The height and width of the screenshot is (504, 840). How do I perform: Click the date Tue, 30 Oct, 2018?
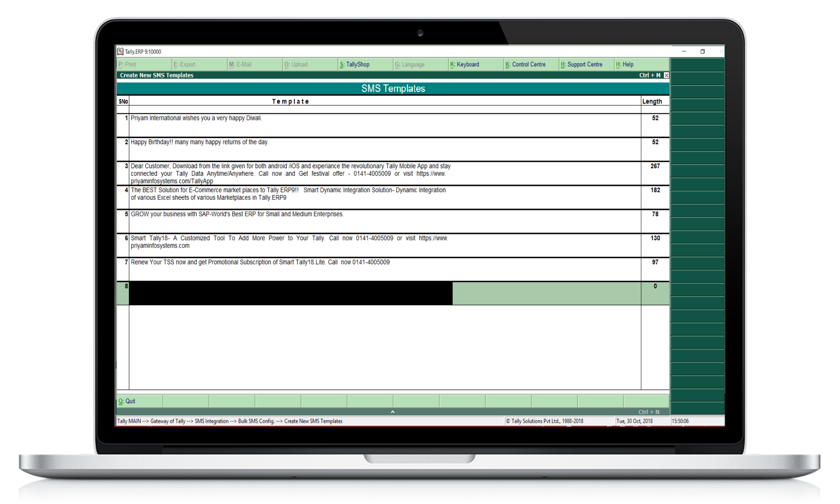634,421
